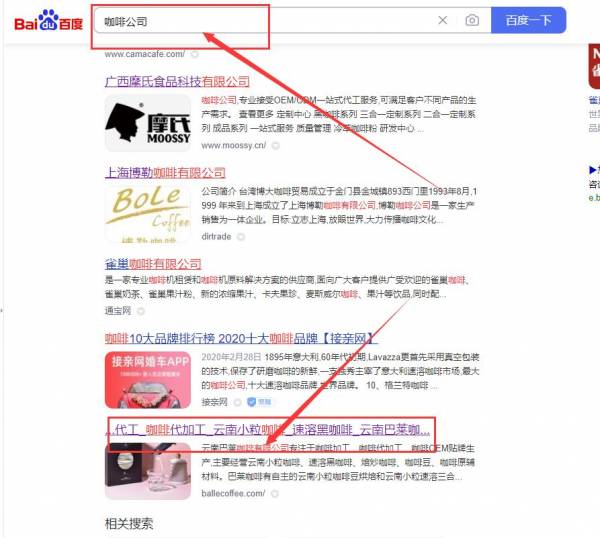Click icon beside ballecoffee.com URL
Viewport: 600px width, 538px height.
pyautogui.click(x=274, y=494)
